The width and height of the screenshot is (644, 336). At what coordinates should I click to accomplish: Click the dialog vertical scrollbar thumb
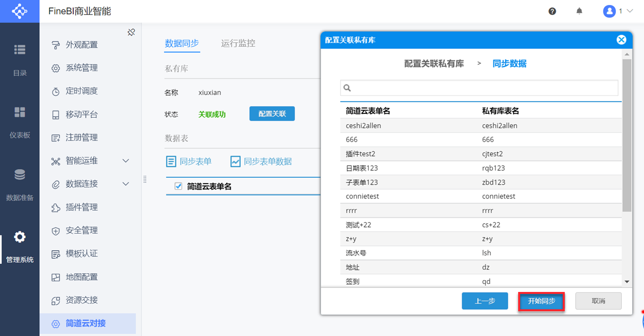627,135
